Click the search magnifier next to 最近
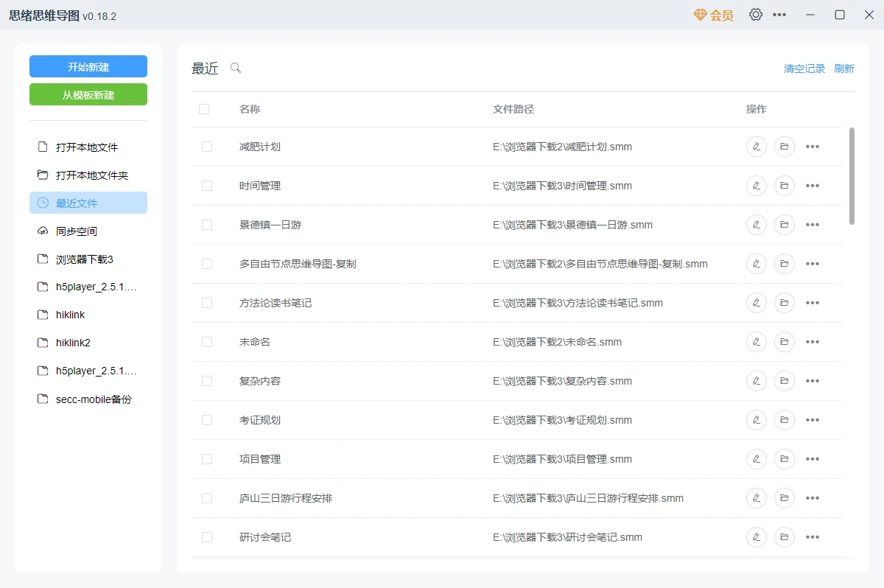 236,68
